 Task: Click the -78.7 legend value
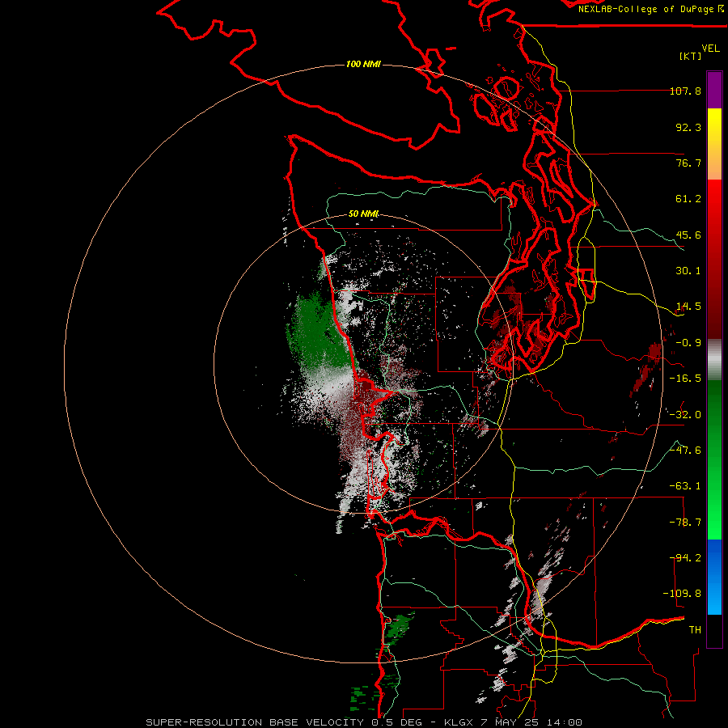pyautogui.click(x=685, y=523)
